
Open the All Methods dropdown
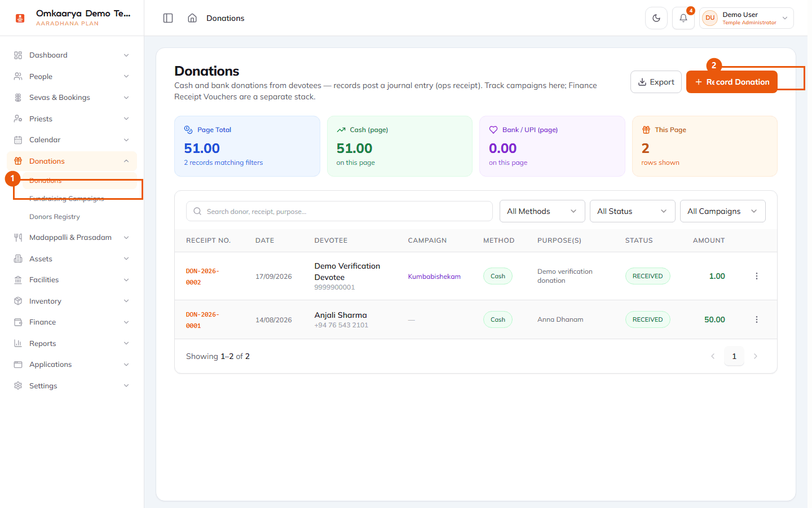(x=542, y=211)
